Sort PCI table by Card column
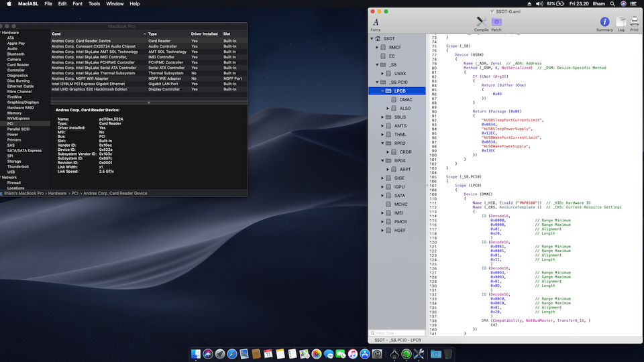 coord(99,34)
